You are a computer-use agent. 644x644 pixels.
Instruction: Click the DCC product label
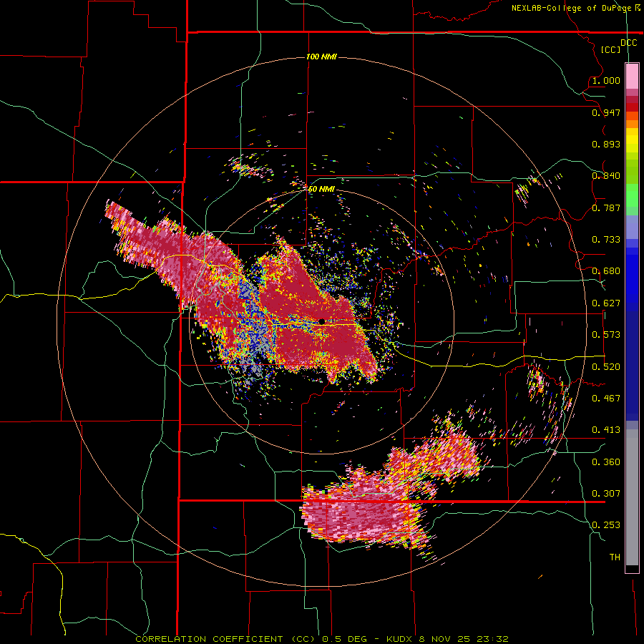pyautogui.click(x=629, y=43)
